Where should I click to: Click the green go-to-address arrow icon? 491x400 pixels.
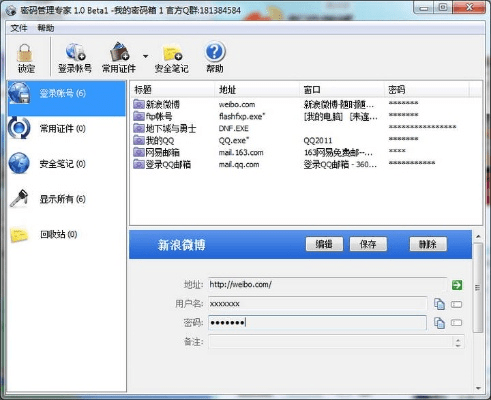[457, 285]
